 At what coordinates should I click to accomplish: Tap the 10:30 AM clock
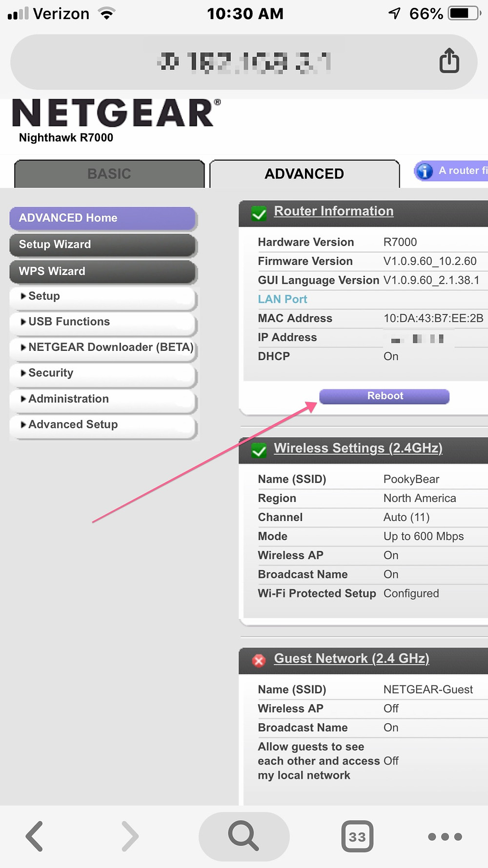tap(245, 14)
